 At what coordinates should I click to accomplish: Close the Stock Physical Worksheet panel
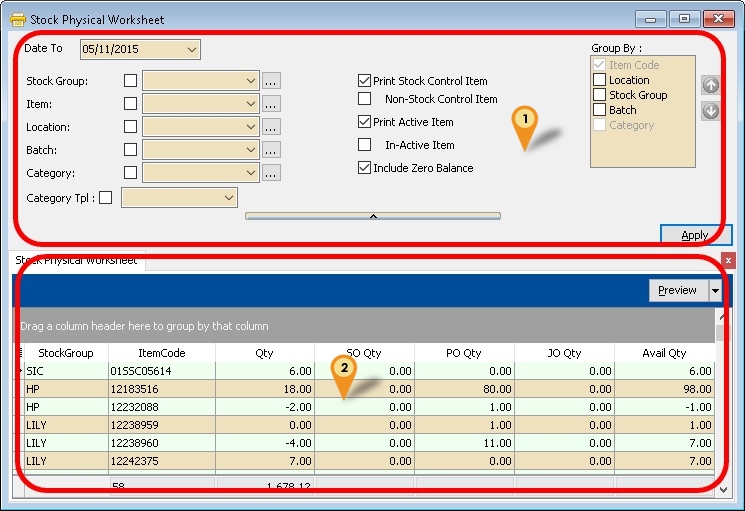coord(727,260)
